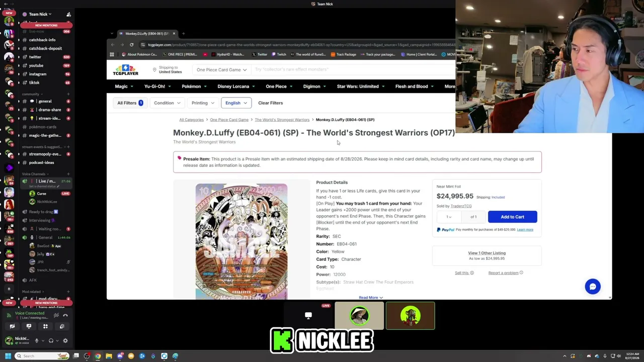Deafen Discord audio with the headphone icon
The height and width of the screenshot is (362, 644).
51,340
